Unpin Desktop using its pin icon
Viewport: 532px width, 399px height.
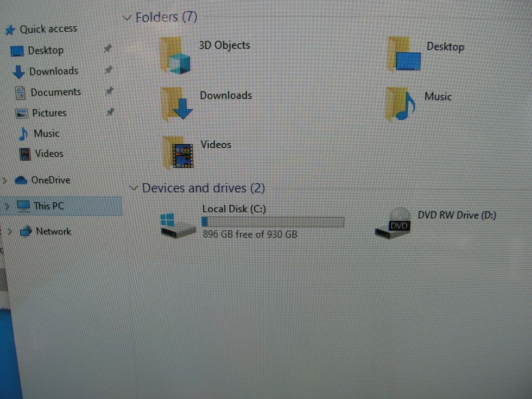coord(107,49)
